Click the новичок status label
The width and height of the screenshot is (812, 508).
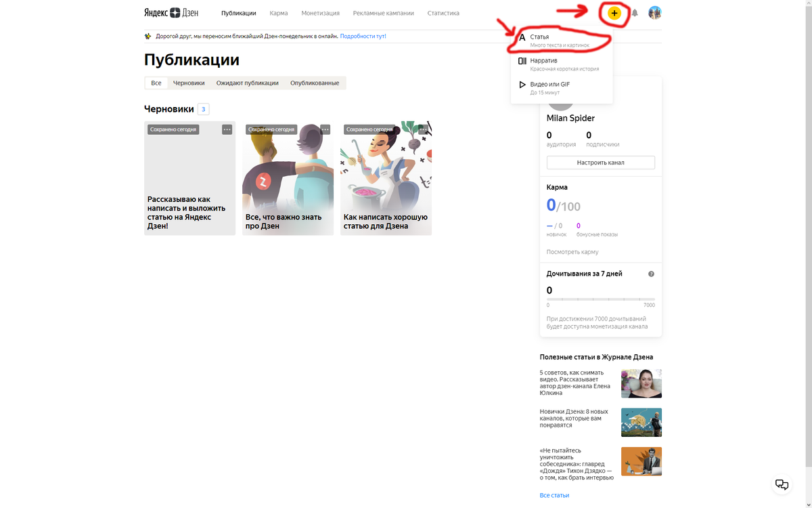(x=556, y=234)
